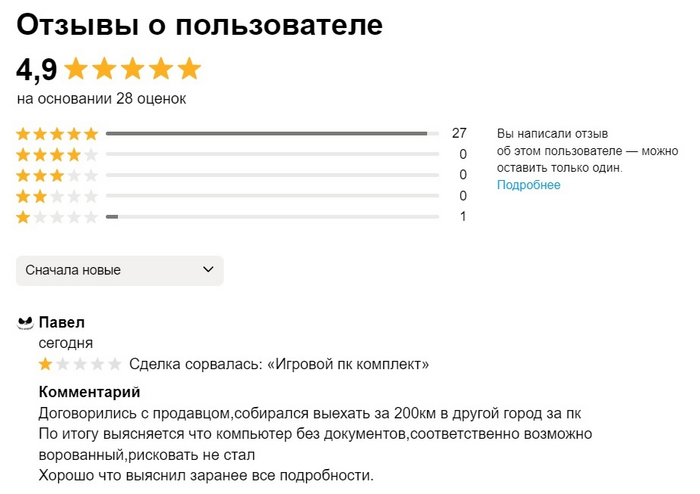
Task: Select the one-star rating row stars
Action: tap(57, 217)
